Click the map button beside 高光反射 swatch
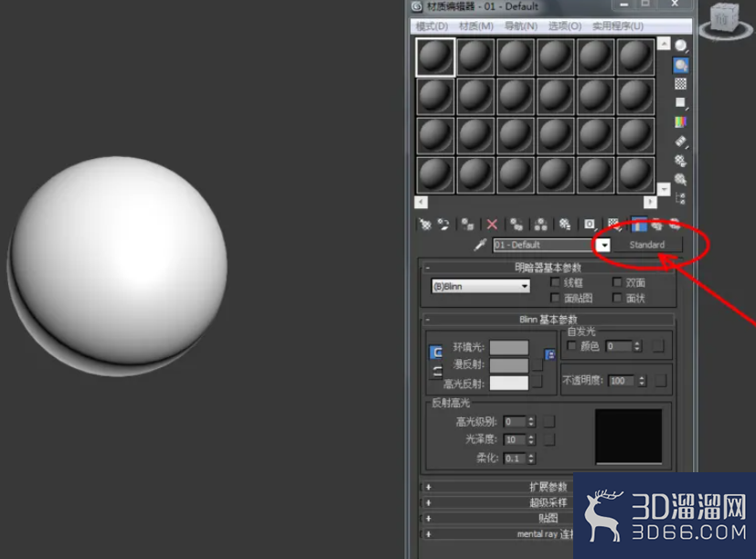This screenshot has width=756, height=559. tap(538, 382)
